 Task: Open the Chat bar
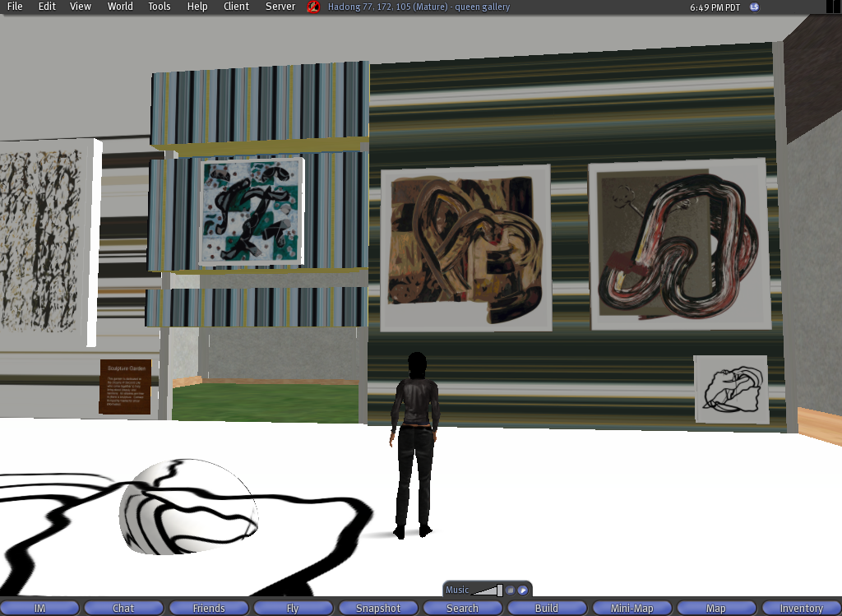123,608
